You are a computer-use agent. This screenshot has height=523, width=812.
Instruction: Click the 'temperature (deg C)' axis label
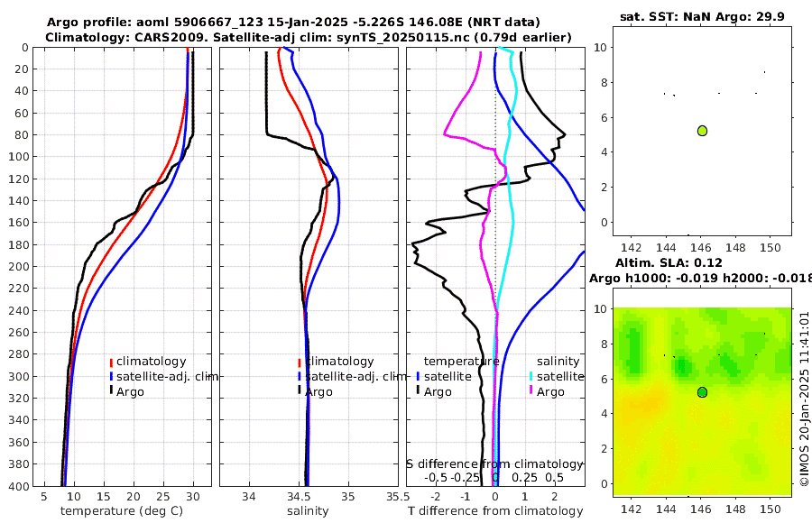coord(122,511)
